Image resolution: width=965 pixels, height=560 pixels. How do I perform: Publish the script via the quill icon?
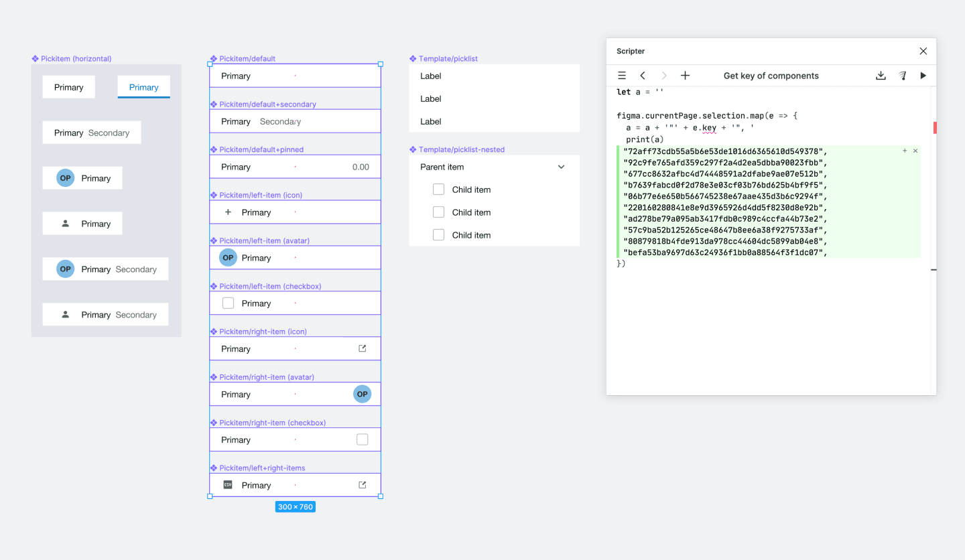coord(902,76)
